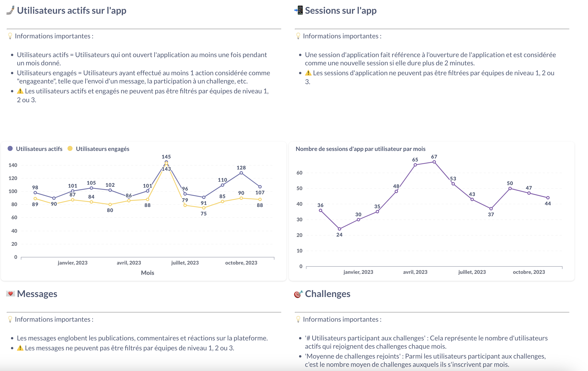Toggle the Utilisateurs actifs legend label
This screenshot has height=371, width=588.
point(39,149)
